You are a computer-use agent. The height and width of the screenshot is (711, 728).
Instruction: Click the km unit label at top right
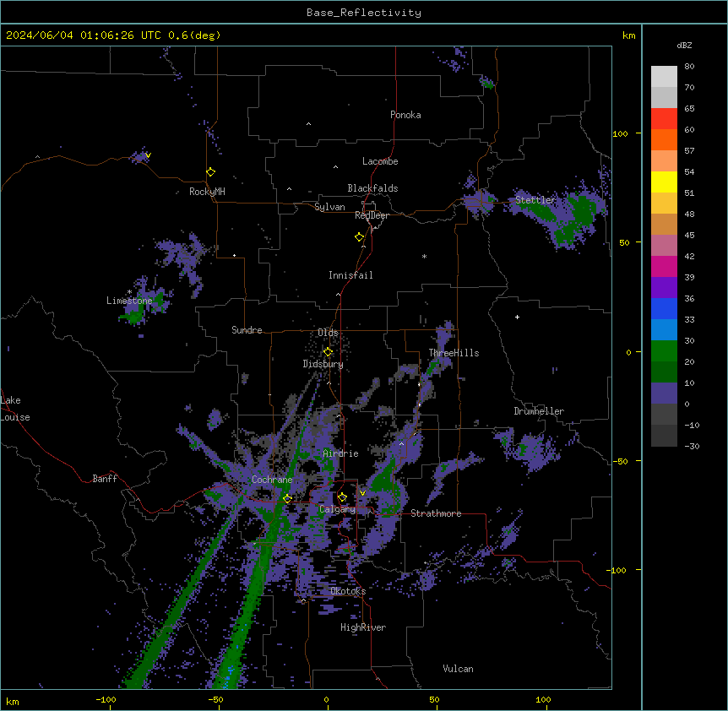point(628,35)
